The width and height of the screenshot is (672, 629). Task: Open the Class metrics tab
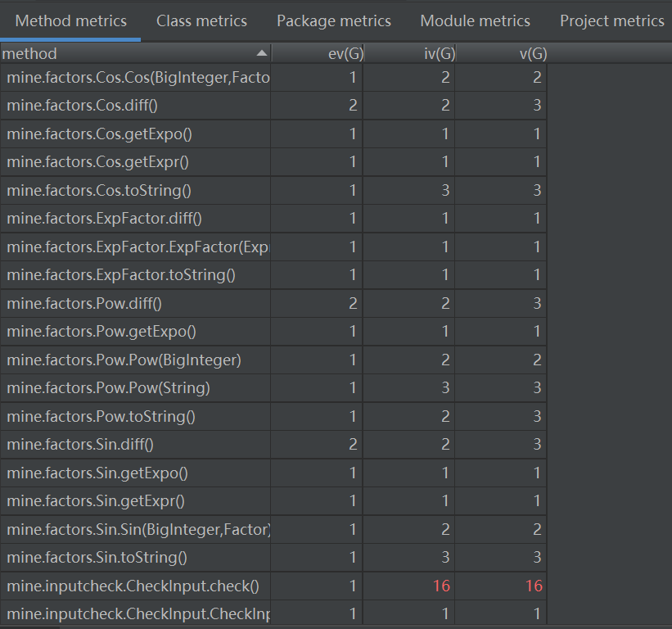point(201,20)
